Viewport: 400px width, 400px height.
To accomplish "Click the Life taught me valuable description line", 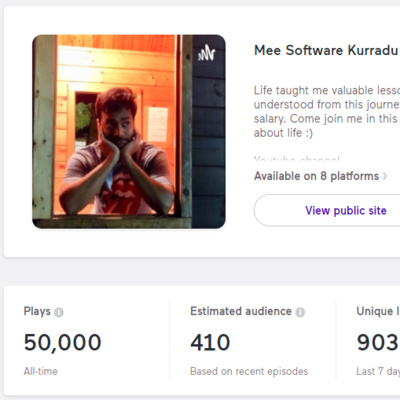I will 327,90.
